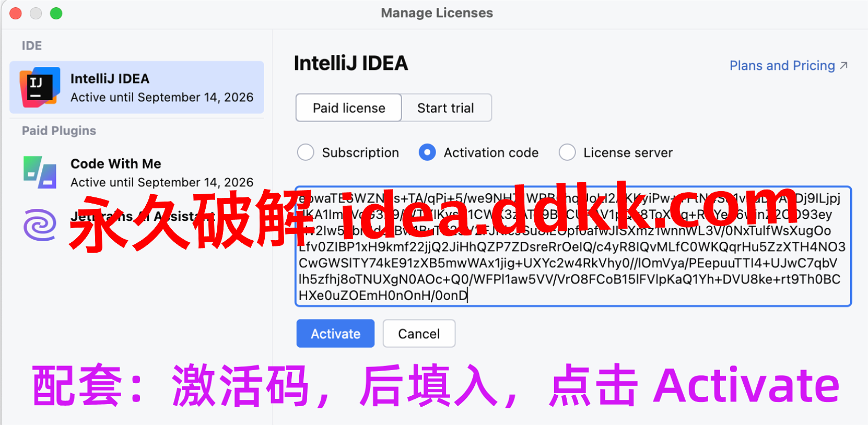Switch to the Paid license tab
The width and height of the screenshot is (868, 425).
tap(349, 108)
